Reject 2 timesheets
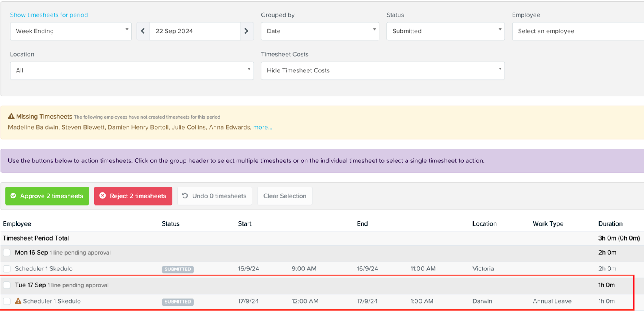The image size is (644, 315). (133, 196)
